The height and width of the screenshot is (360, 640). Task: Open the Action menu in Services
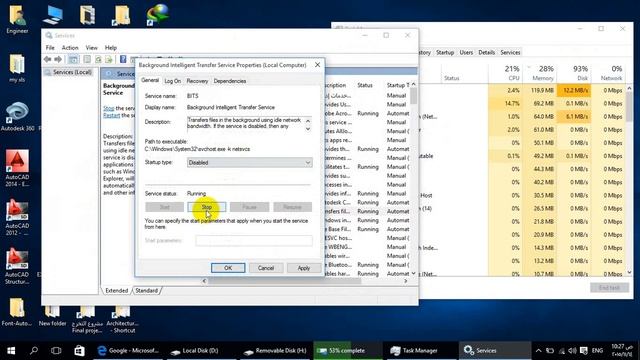tap(70, 48)
